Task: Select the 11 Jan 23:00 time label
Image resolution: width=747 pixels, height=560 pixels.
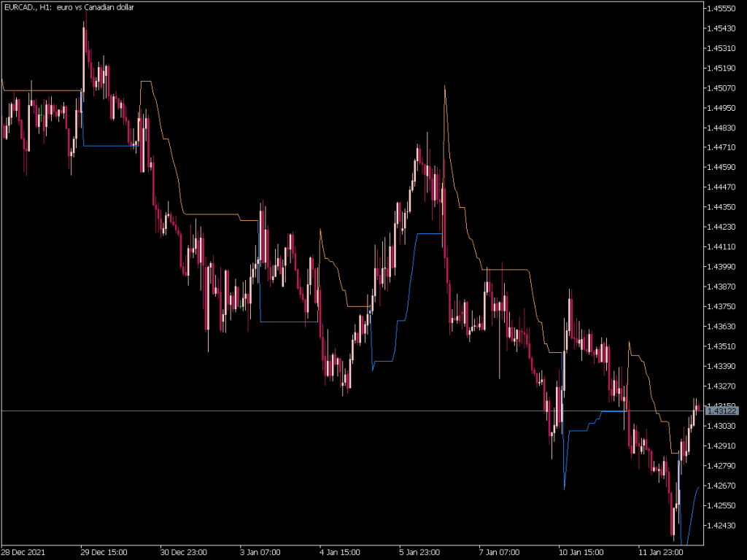Action: [660, 552]
